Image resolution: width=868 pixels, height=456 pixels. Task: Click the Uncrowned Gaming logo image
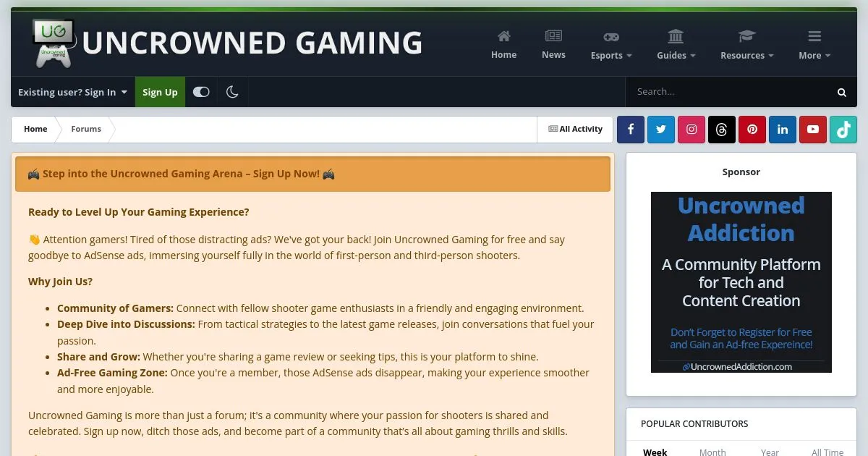coord(53,43)
